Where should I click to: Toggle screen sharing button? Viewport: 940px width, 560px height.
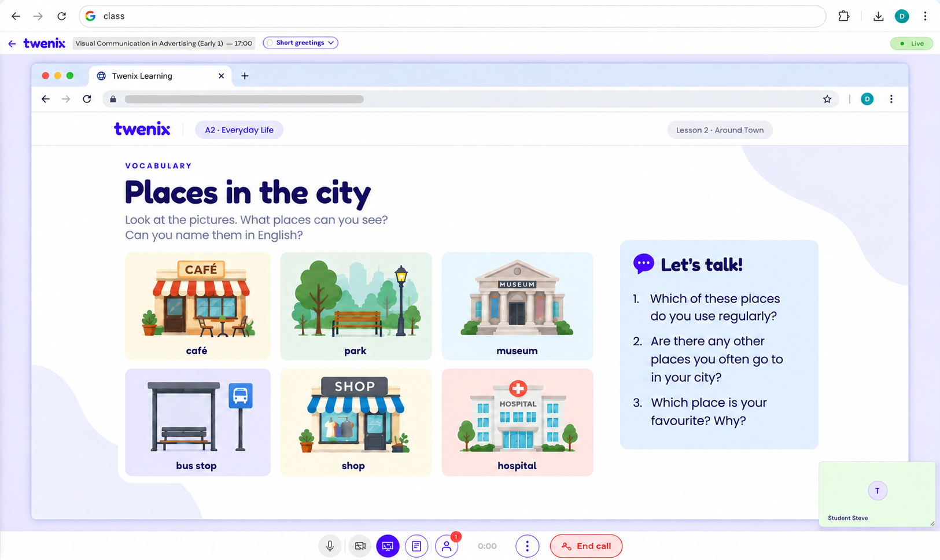pos(388,546)
